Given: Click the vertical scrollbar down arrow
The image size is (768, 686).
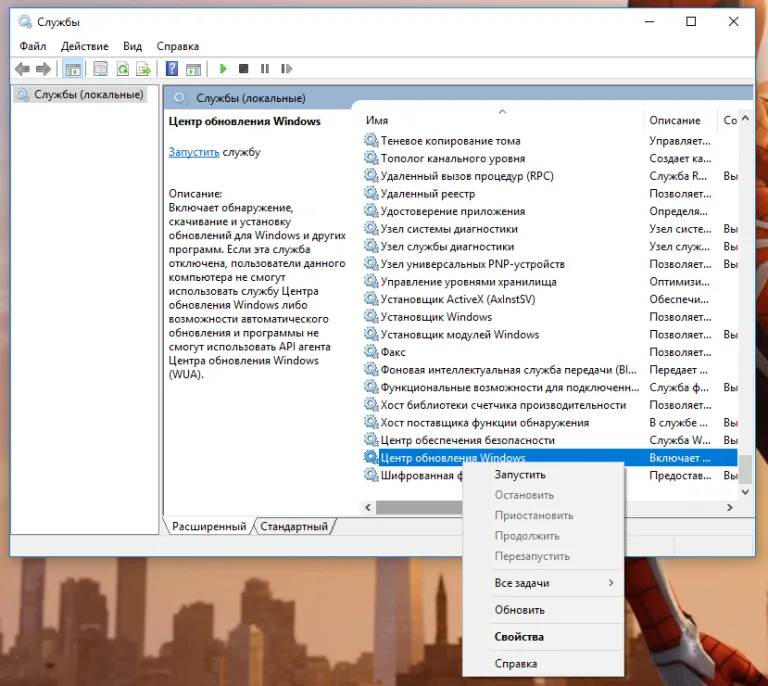Looking at the screenshot, I should (745, 492).
